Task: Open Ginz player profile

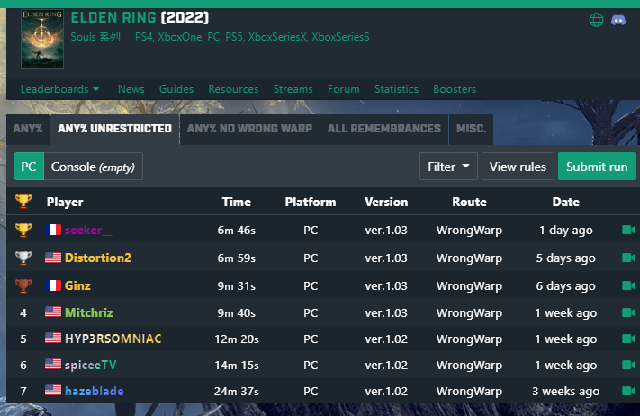Action: 78,285
